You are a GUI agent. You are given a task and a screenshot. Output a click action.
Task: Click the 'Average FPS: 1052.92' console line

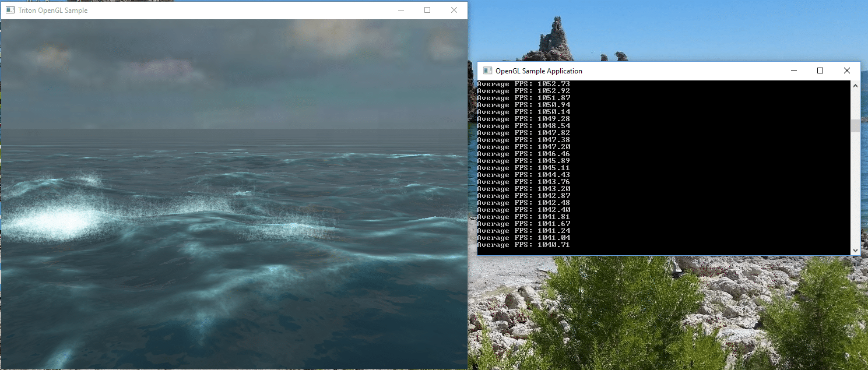coord(523,91)
